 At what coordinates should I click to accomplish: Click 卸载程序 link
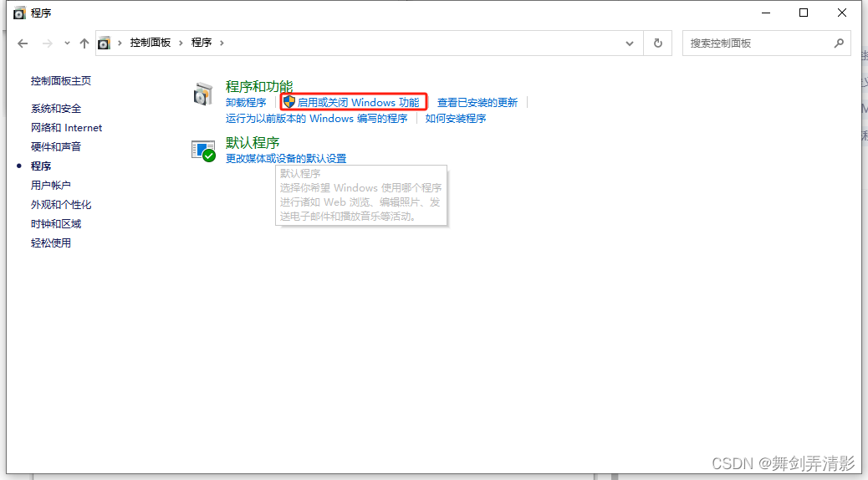click(x=246, y=102)
